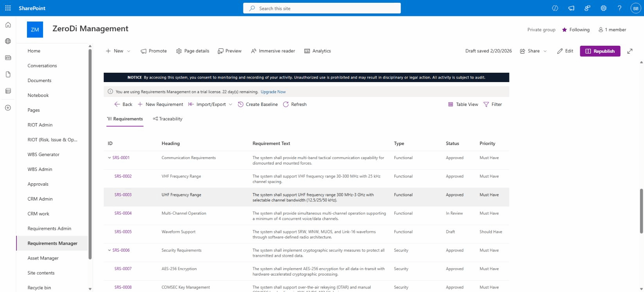Open page Analytics
The width and height of the screenshot is (644, 292).
click(x=318, y=51)
